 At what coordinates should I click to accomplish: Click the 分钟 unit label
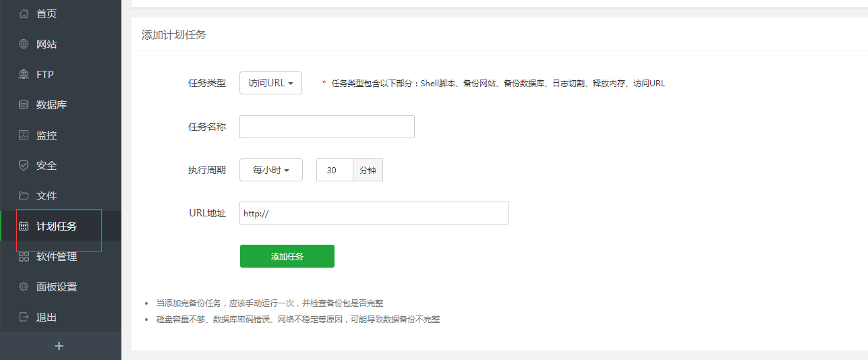(368, 171)
